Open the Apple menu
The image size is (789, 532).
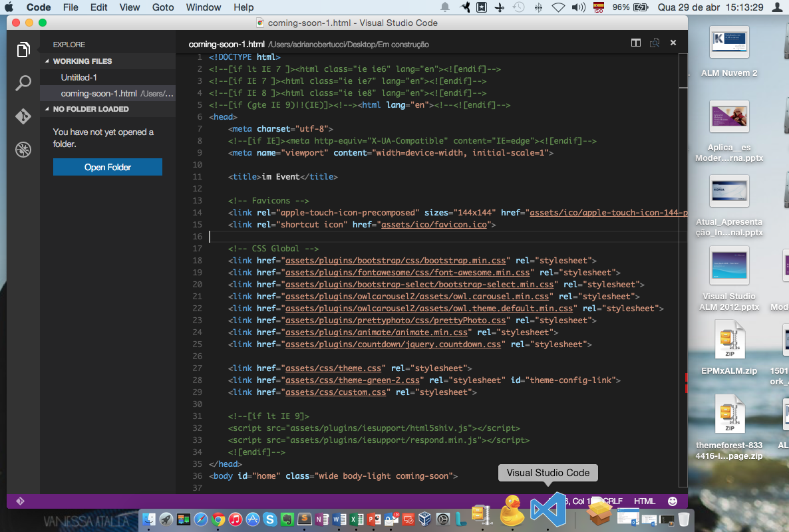[9, 7]
